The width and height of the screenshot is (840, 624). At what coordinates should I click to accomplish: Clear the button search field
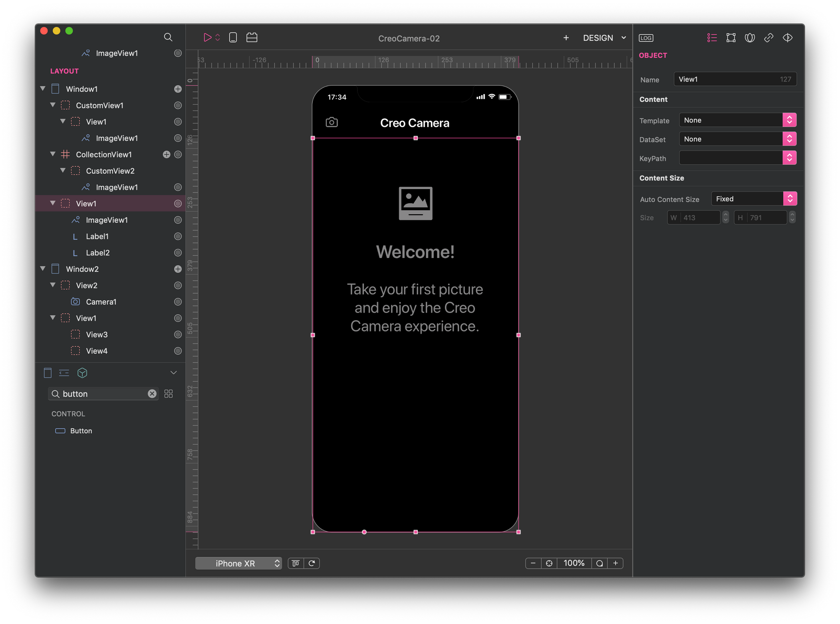click(152, 394)
